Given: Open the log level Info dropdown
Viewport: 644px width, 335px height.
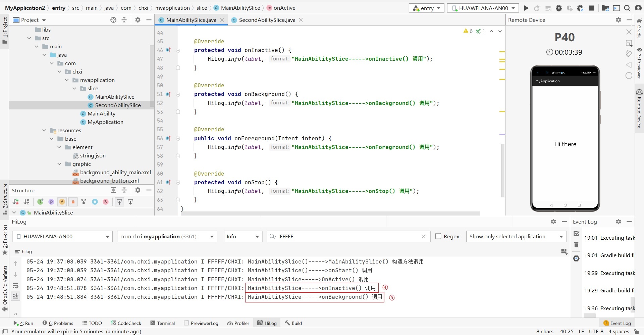Looking at the screenshot, I should (243, 236).
